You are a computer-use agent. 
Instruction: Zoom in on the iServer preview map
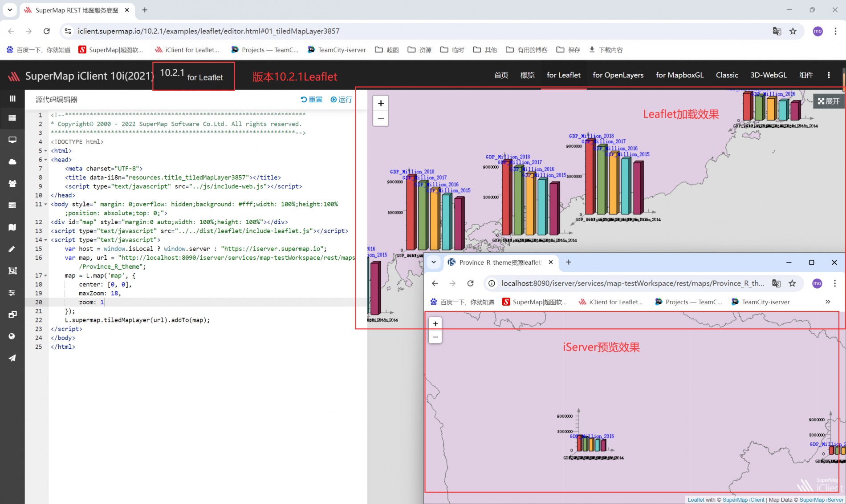tap(435, 323)
